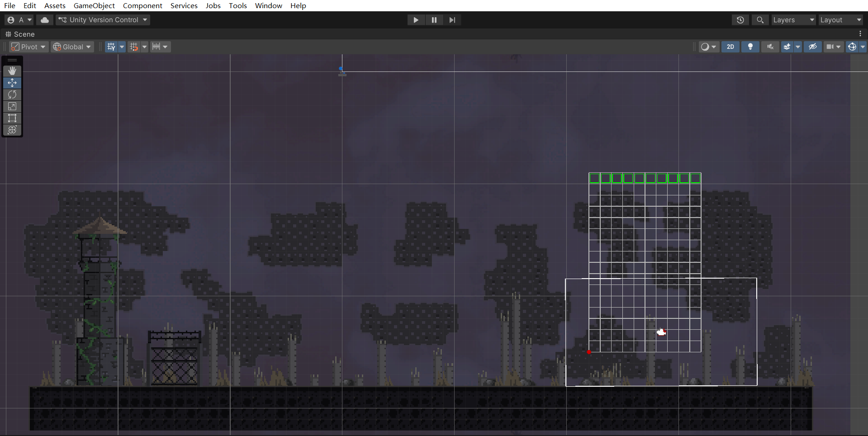Select the Hand view tool
Screen dimensions: 868x436
(12, 71)
